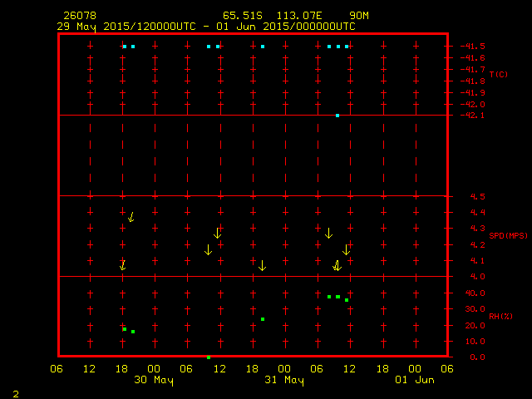Click the date range header text
The width and height of the screenshot is (532, 399).
coord(206,26)
